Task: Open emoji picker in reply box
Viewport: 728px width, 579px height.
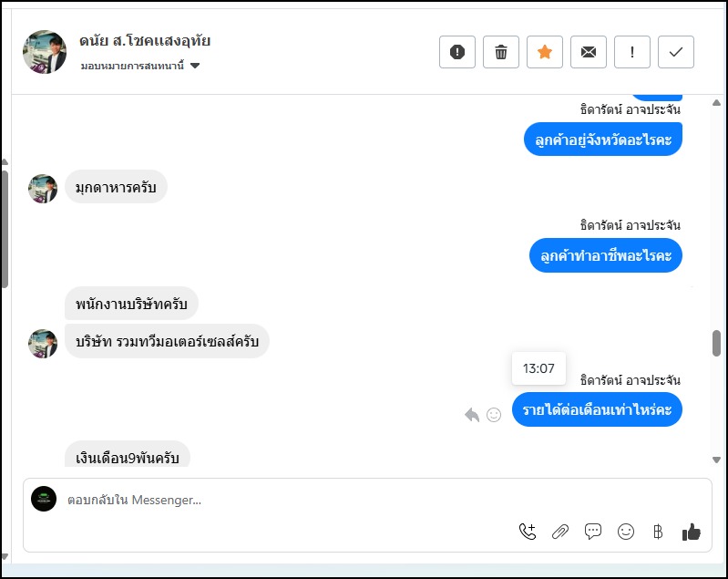Action: 626,532
